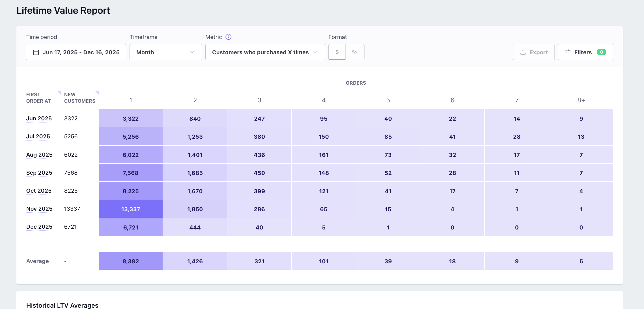Open the Jun 2025 cohort link
Image resolution: width=644 pixels, height=309 pixels.
click(x=39, y=118)
